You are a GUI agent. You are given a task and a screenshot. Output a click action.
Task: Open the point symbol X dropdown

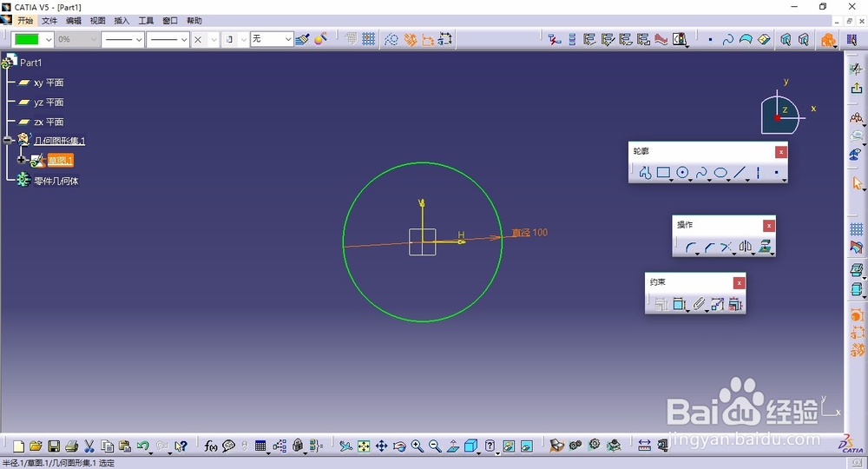pos(214,39)
